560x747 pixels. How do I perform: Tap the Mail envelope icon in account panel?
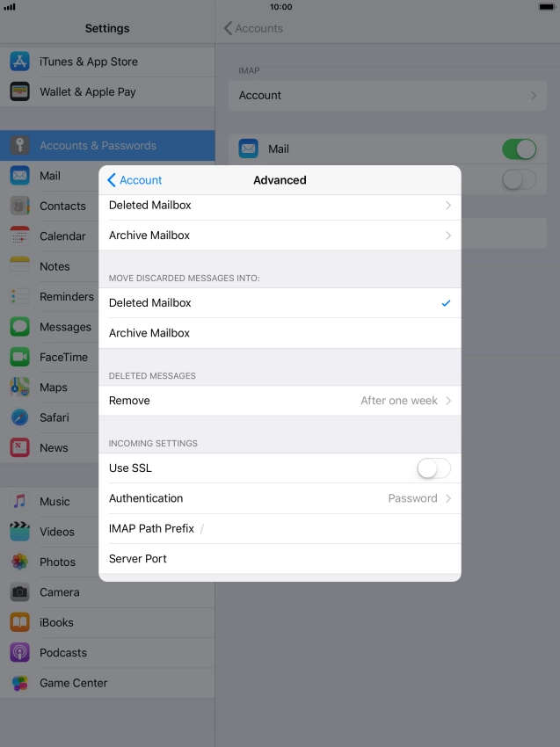pos(248,149)
